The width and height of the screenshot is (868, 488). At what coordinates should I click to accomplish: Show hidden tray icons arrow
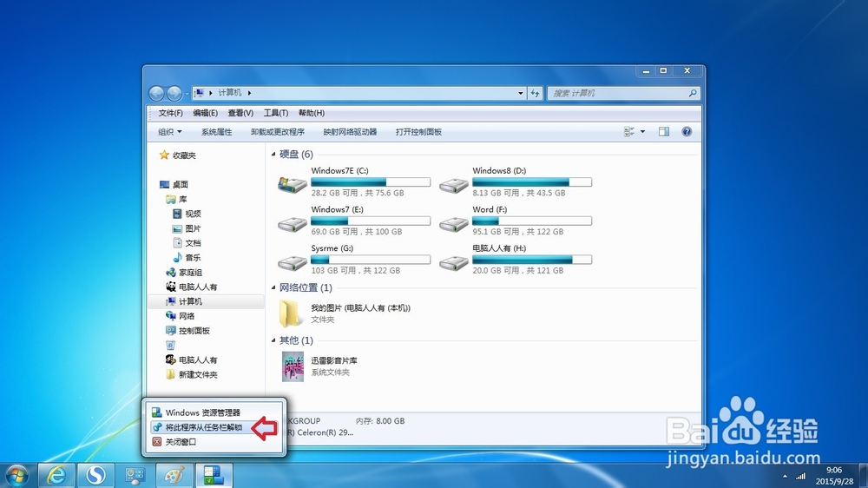785,476
